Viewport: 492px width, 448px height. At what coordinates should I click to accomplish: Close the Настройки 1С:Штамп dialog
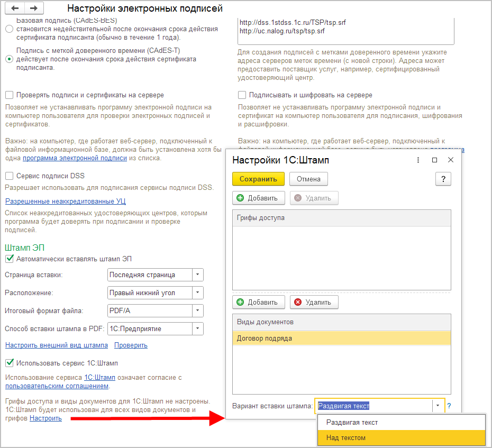[x=451, y=160]
